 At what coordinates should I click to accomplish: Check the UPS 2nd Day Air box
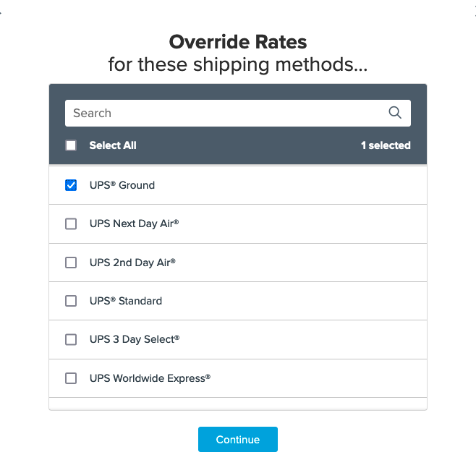71,263
